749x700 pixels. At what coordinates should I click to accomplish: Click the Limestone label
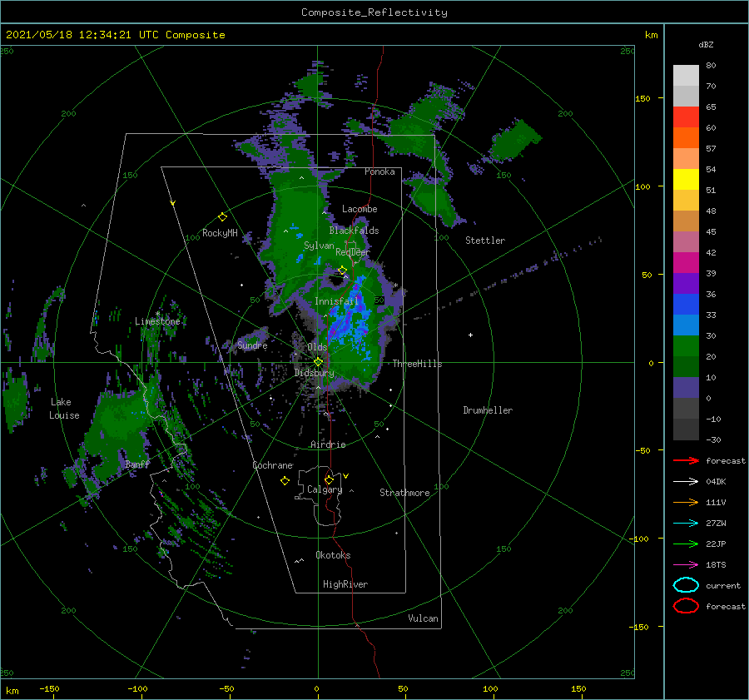click(157, 321)
